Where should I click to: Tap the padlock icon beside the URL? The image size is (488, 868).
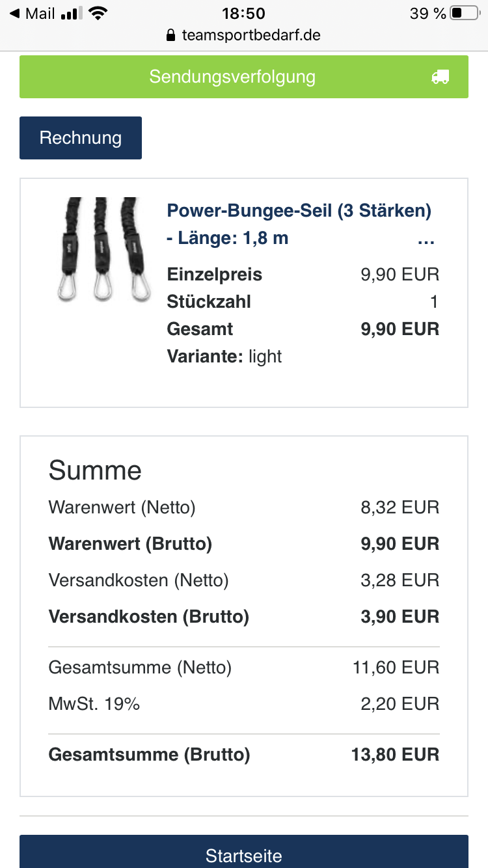tap(171, 35)
